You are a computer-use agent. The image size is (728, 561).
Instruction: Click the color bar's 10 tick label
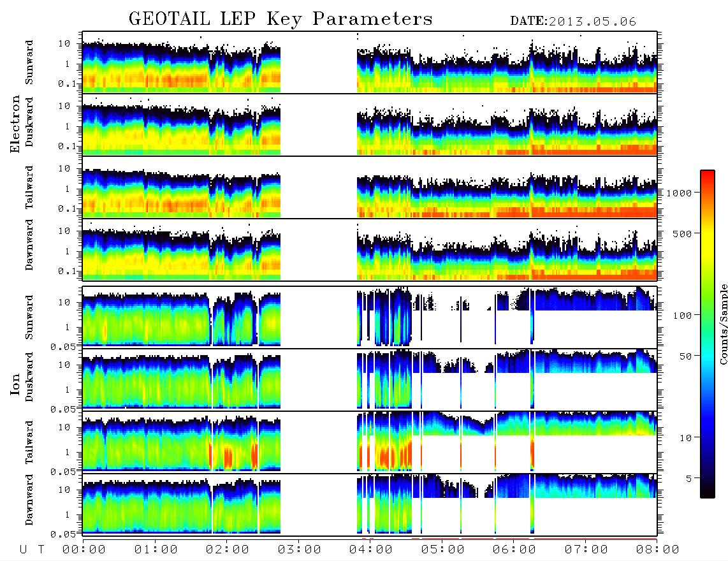(x=685, y=437)
